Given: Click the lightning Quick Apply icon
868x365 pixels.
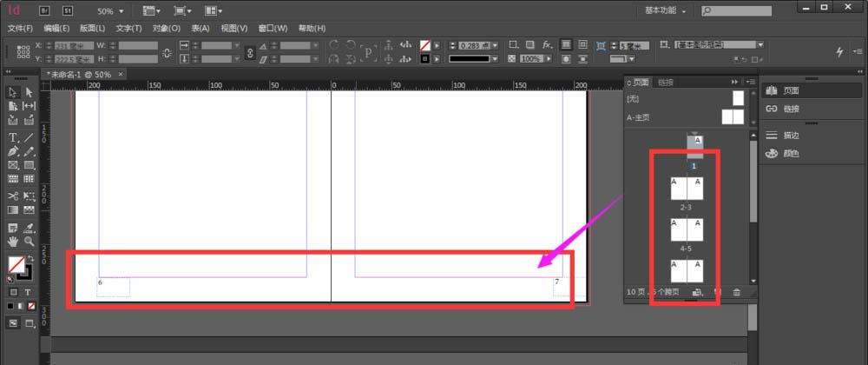Looking at the screenshot, I should coord(839,51).
